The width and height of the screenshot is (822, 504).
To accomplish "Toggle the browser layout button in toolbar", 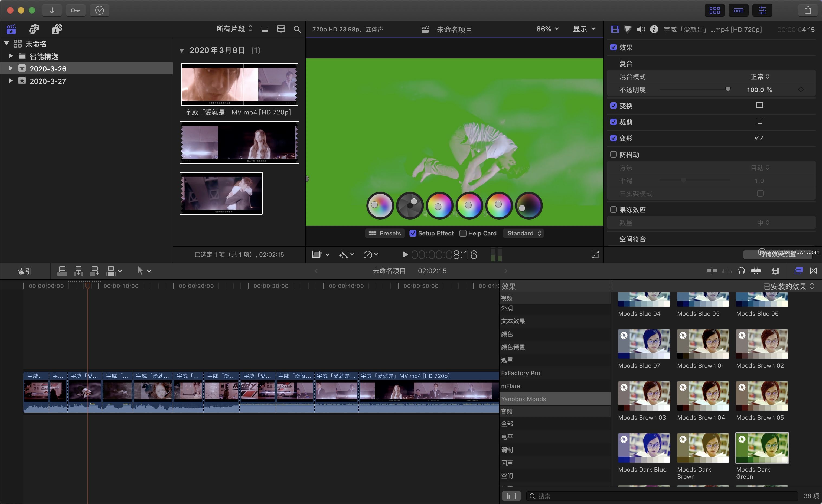I will (715, 10).
